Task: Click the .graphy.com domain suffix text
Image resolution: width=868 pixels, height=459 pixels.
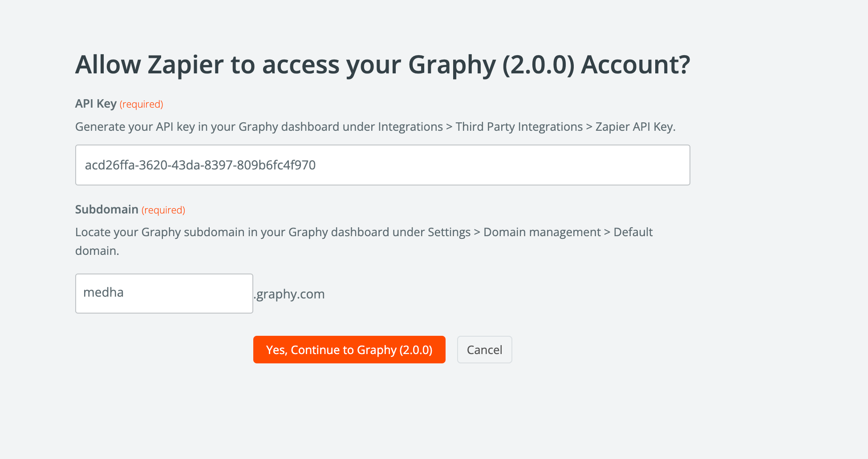Action: (x=289, y=294)
